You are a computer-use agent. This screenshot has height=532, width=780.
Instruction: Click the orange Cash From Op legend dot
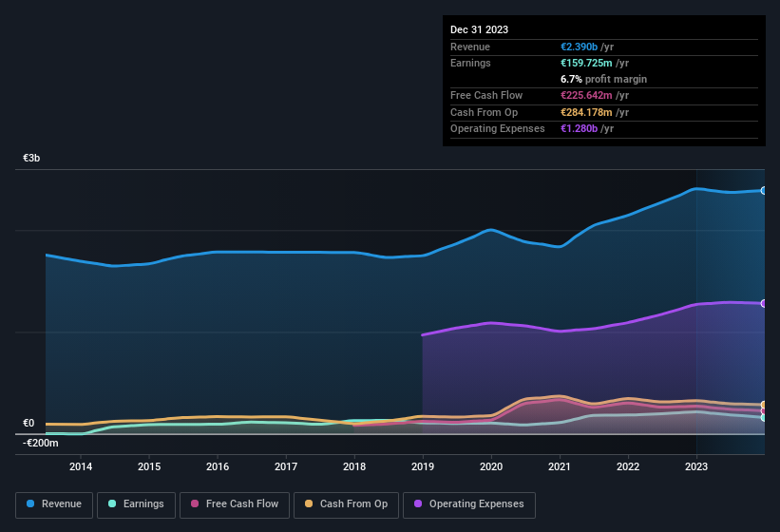pos(309,503)
